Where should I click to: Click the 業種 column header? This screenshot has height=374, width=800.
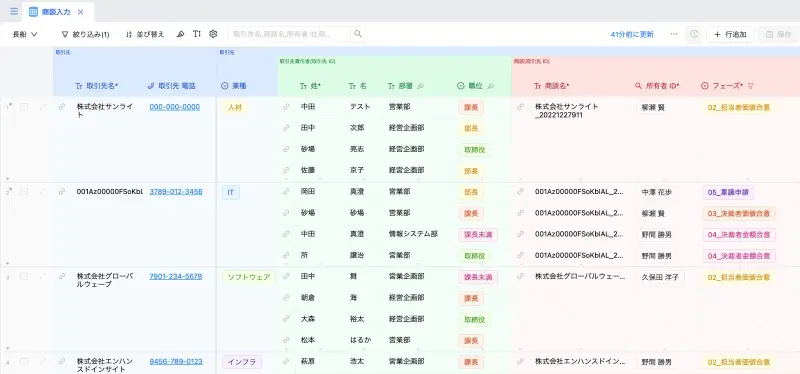point(234,86)
